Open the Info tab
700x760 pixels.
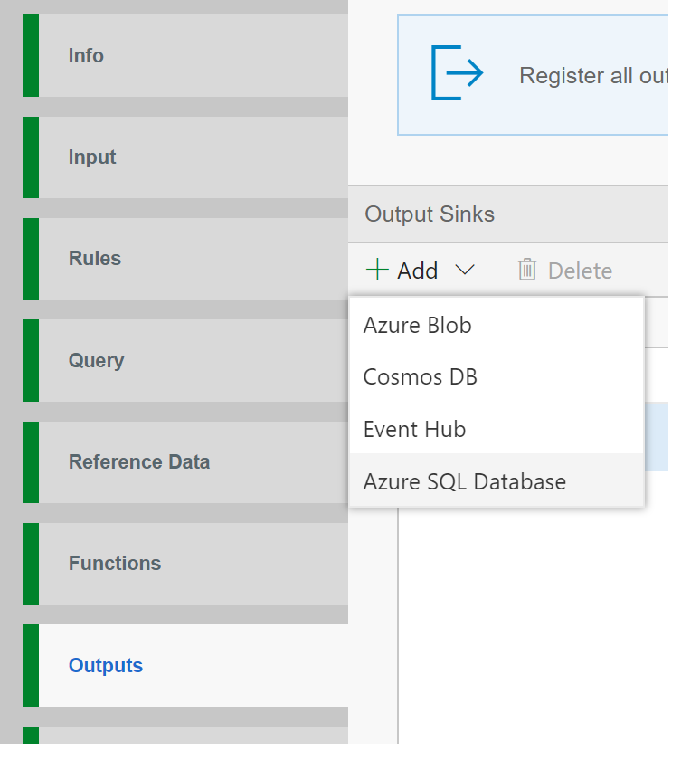[86, 56]
